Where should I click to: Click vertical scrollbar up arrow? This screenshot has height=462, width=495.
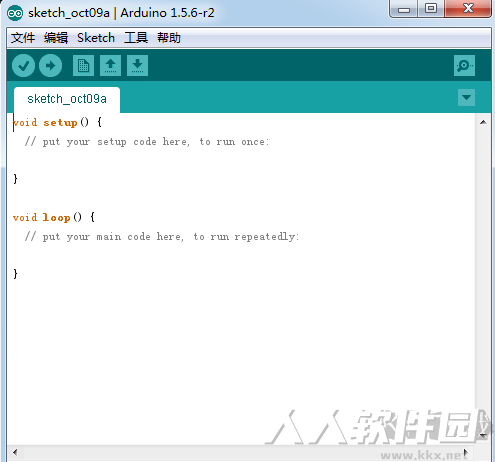[x=483, y=122]
